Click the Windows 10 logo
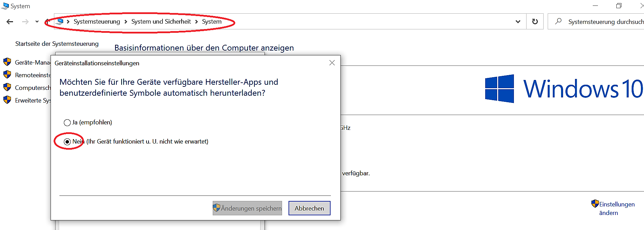Screen dimensions: 644x230 [x=564, y=89]
